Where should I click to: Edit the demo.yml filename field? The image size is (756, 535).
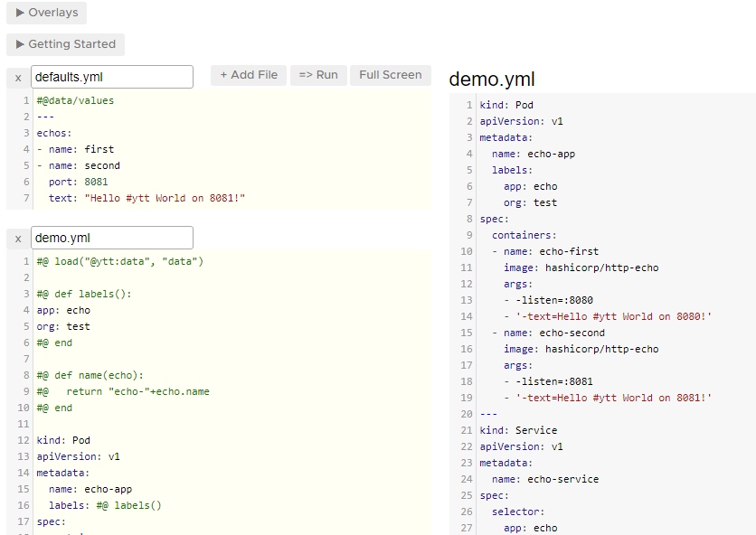click(112, 238)
